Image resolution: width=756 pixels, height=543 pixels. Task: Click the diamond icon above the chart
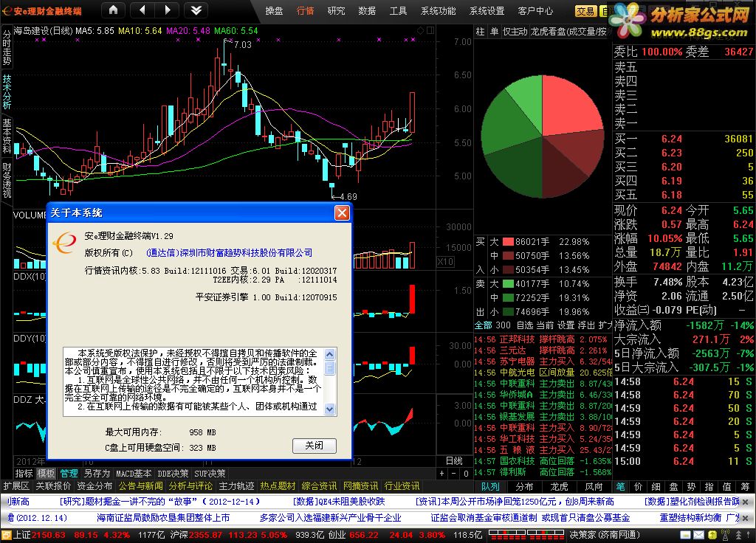pyautogui.click(x=420, y=30)
